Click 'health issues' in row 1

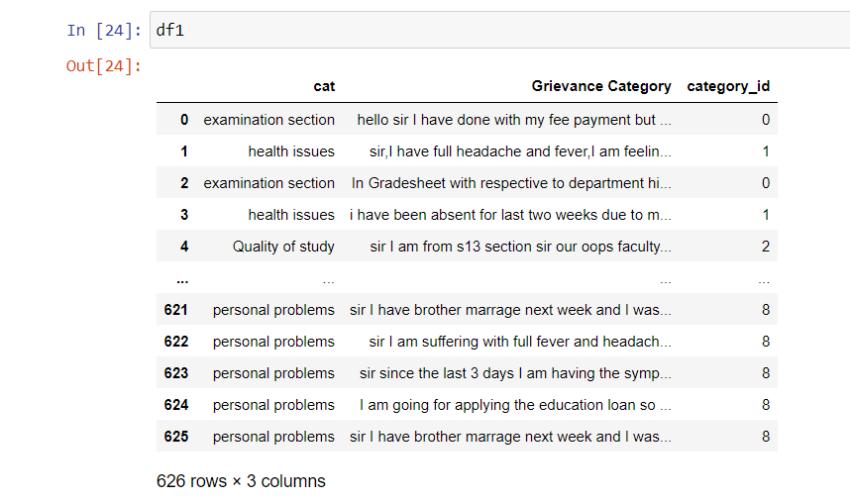pyautogui.click(x=291, y=151)
